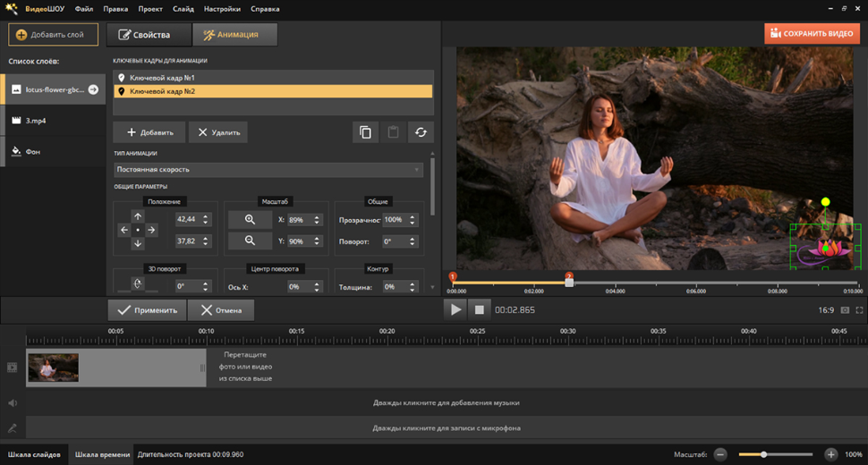
Task: Play the preview video
Action: point(455,309)
